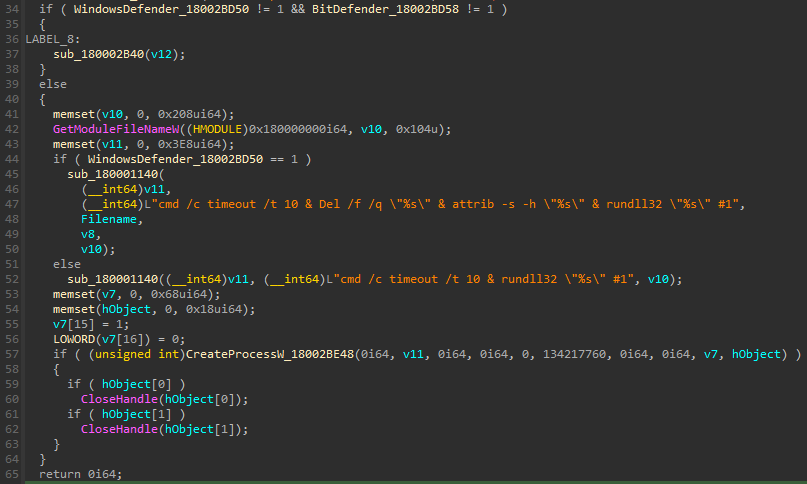
Task: Select the LOWORD macro
Action: pos(74,339)
